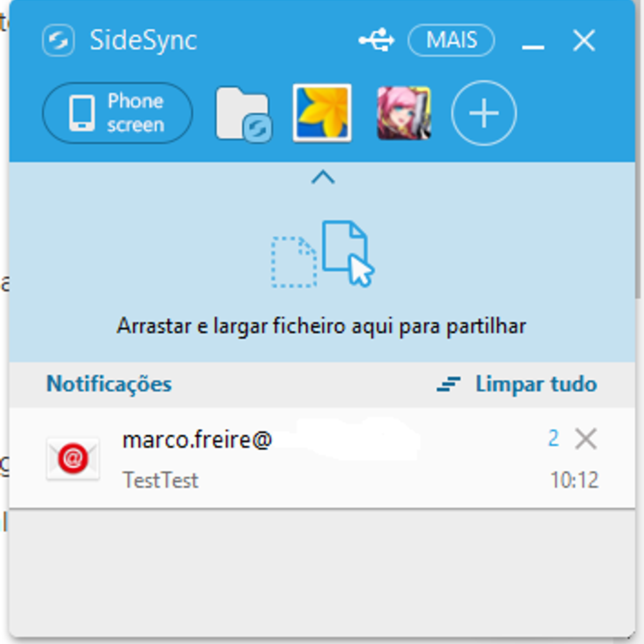Image resolution: width=644 pixels, height=644 pixels.
Task: Open the Phone screen view
Action: (x=117, y=113)
